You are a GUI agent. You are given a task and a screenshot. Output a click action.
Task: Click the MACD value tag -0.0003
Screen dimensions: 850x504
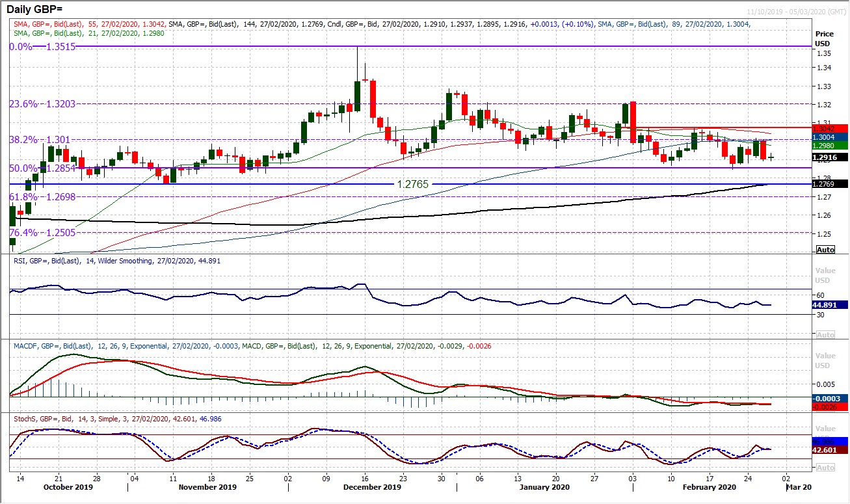pos(830,398)
